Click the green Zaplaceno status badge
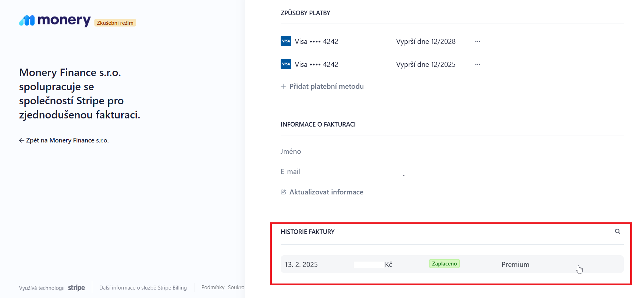Viewport: 644px width, 298px height. (x=444, y=264)
